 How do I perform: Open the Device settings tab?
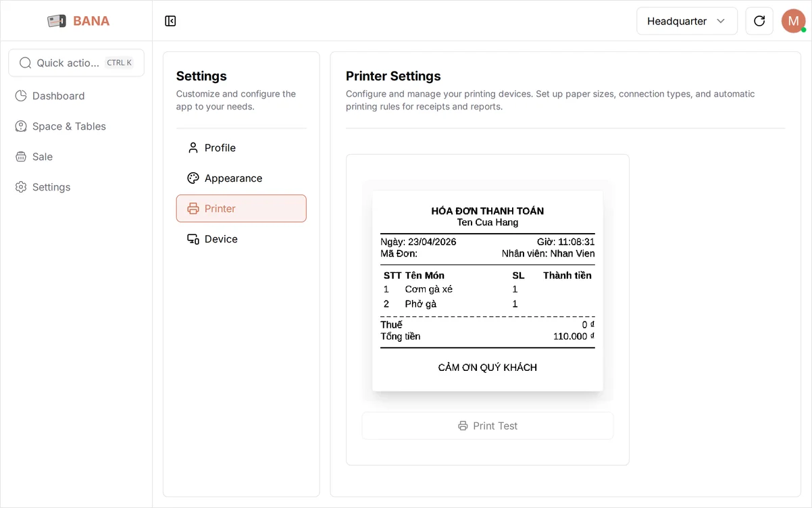241,239
